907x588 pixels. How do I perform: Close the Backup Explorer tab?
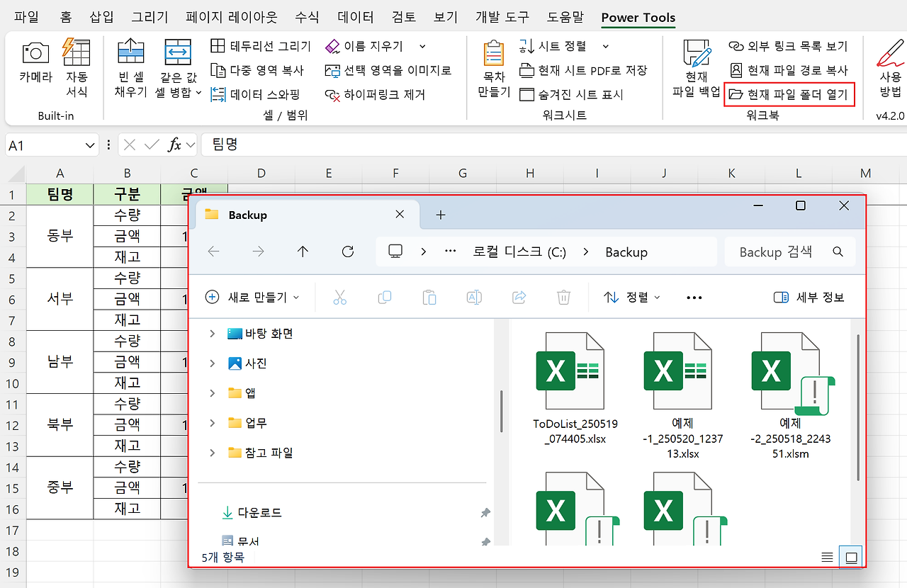coord(400,215)
